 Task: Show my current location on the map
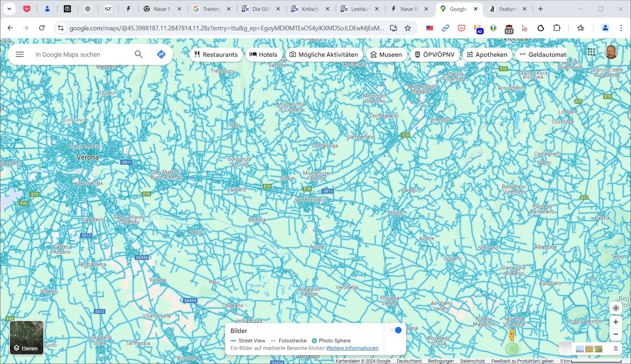pos(615,308)
